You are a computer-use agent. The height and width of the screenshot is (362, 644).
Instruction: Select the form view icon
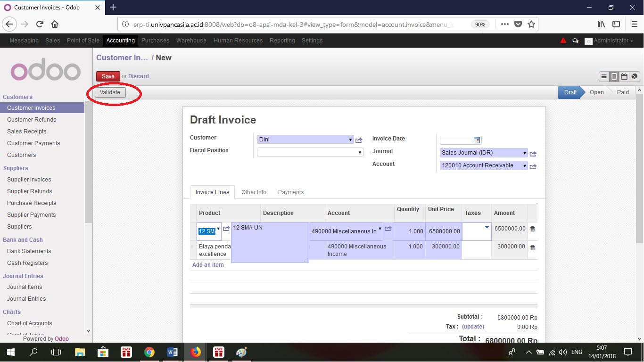click(614, 76)
